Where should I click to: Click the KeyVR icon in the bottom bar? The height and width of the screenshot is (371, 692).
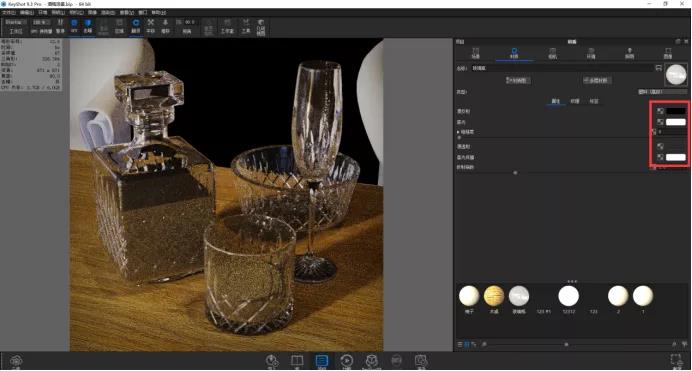coord(396,361)
